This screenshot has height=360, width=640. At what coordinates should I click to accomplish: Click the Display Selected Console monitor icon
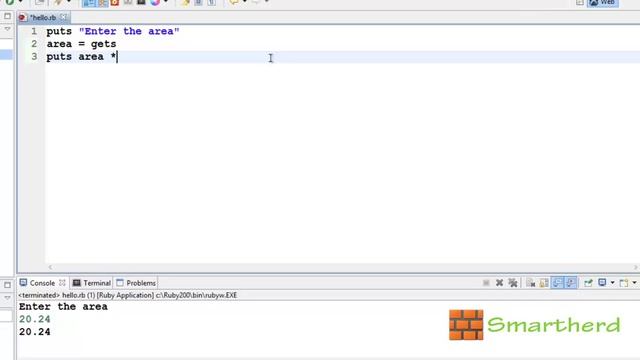[x=602, y=282]
